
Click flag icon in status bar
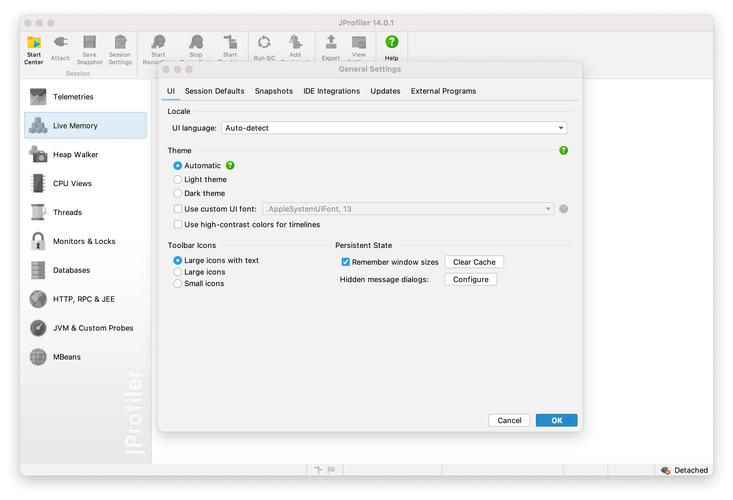pyautogui.click(x=331, y=470)
